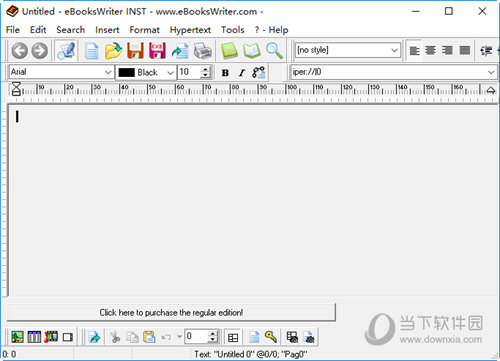Screen dimensions: 500x361
Task: Click the Forward navigation arrow
Action: pos(40,51)
